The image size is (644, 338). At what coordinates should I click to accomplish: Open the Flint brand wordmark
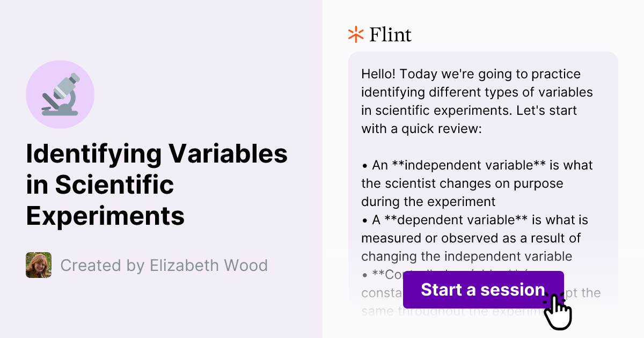tap(389, 34)
